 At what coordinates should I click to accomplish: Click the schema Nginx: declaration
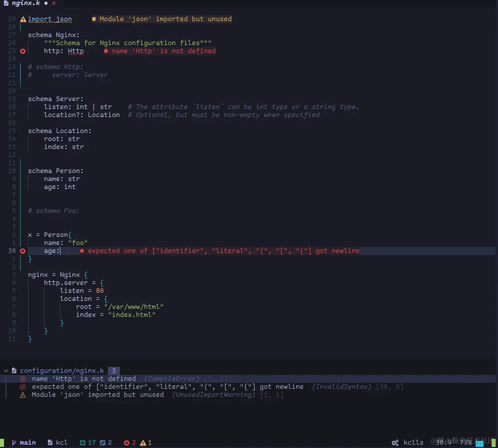click(x=54, y=35)
